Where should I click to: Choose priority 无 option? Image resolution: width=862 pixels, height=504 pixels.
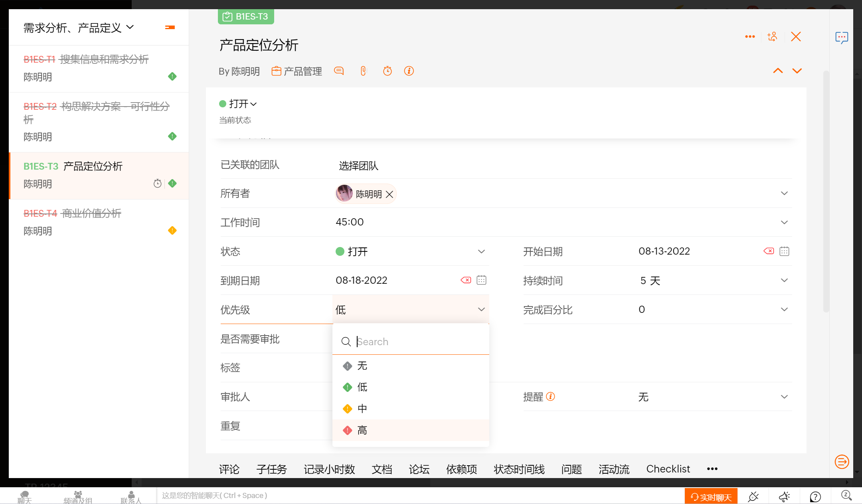click(362, 366)
